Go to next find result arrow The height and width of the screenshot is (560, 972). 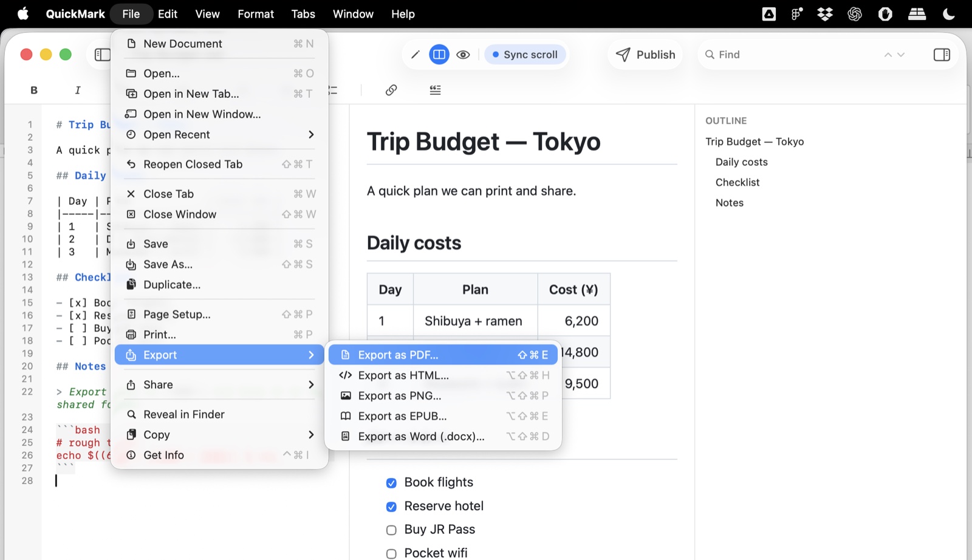tap(901, 55)
